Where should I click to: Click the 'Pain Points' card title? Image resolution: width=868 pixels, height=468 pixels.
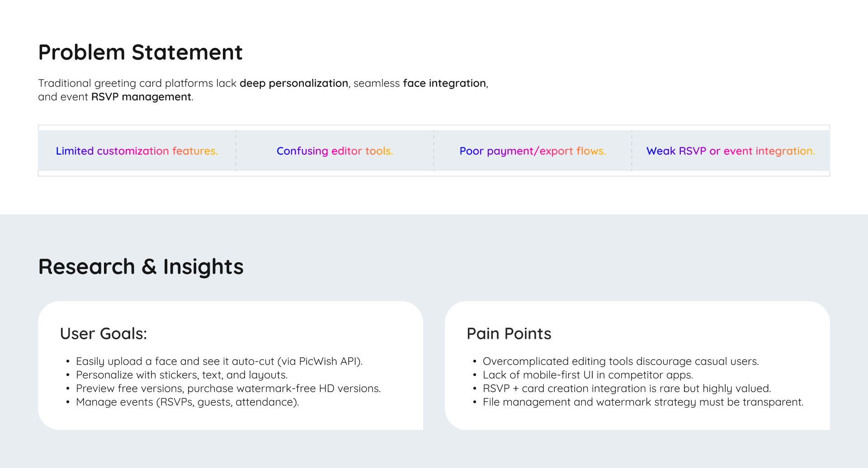[509, 334]
